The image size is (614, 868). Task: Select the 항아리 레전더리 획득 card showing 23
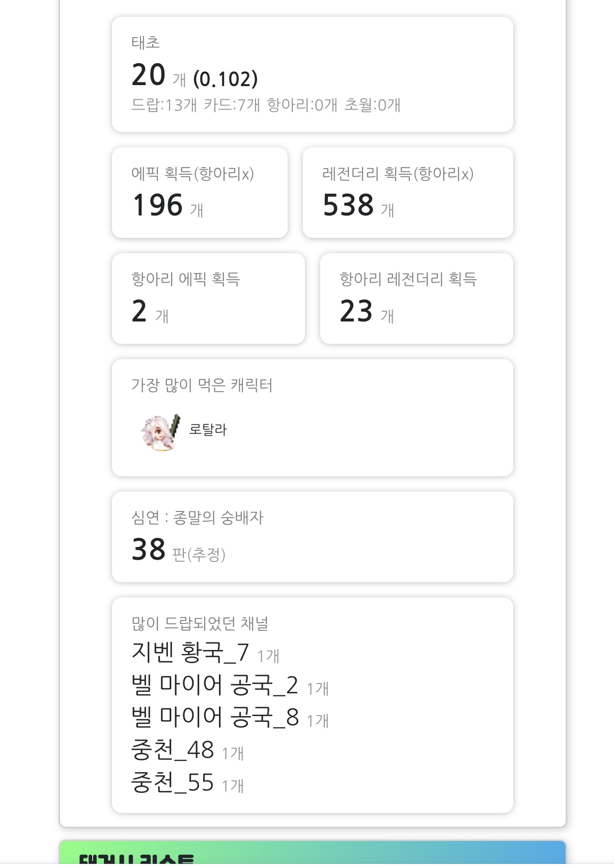pyautogui.click(x=416, y=299)
